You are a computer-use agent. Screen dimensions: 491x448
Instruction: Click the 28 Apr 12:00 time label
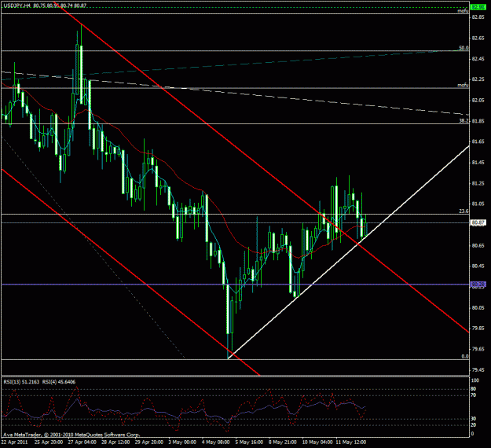[115, 442]
